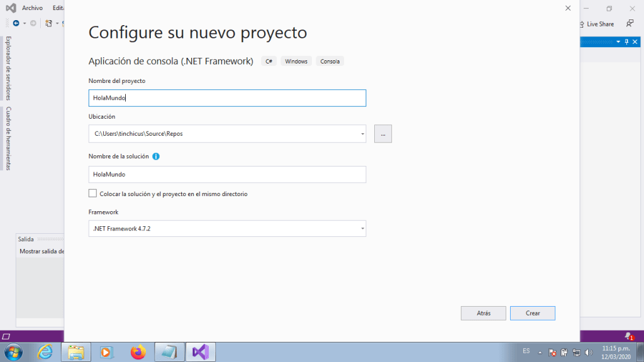Open the send feedback icon near Live Share
Screen dimensions: 644x362
pyautogui.click(x=630, y=23)
